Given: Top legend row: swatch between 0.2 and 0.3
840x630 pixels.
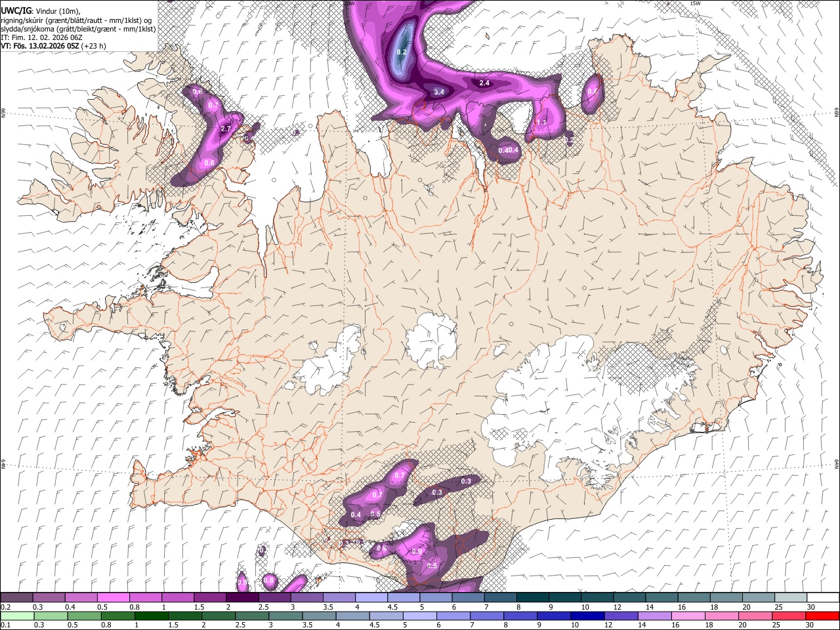Looking at the screenshot, I should pos(16,598).
